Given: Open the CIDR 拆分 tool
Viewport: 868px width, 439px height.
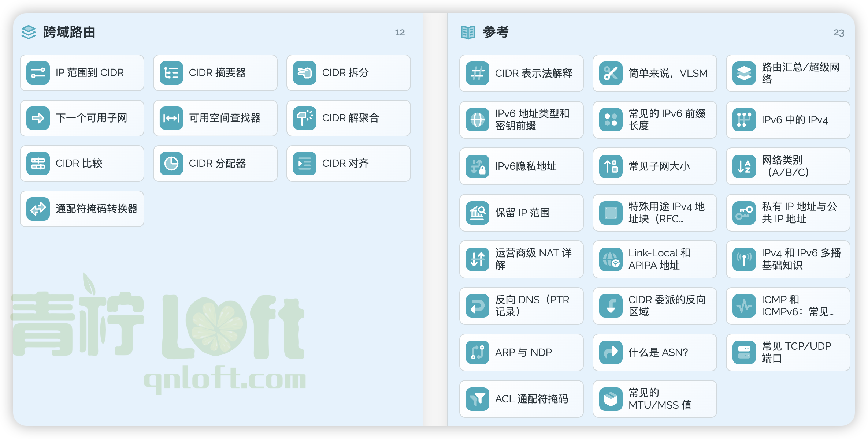Looking at the screenshot, I should (x=348, y=73).
